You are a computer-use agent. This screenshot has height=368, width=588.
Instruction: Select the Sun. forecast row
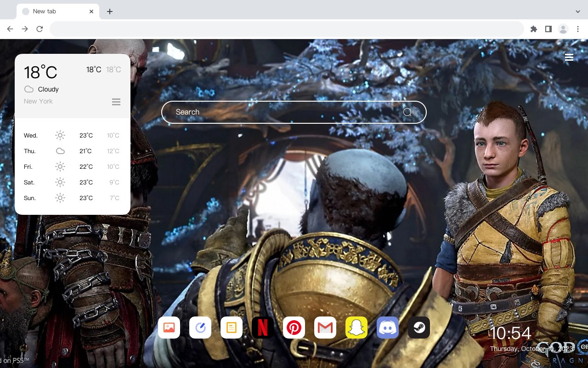(73, 198)
